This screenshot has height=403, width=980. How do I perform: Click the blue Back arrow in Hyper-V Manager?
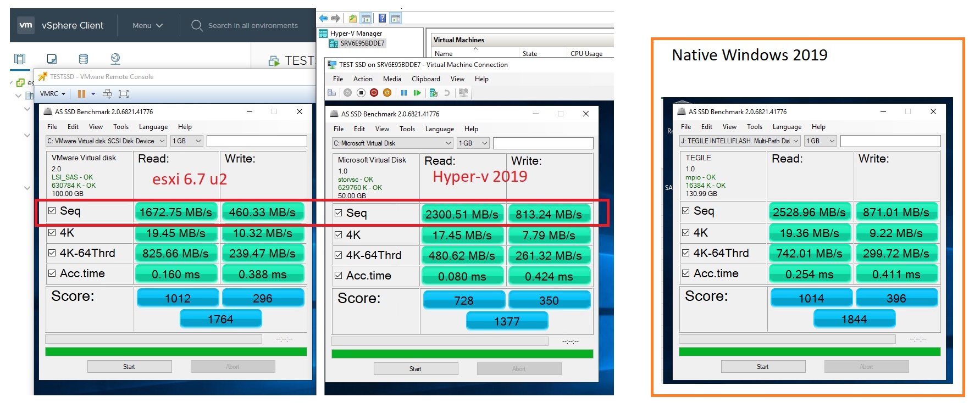323,18
